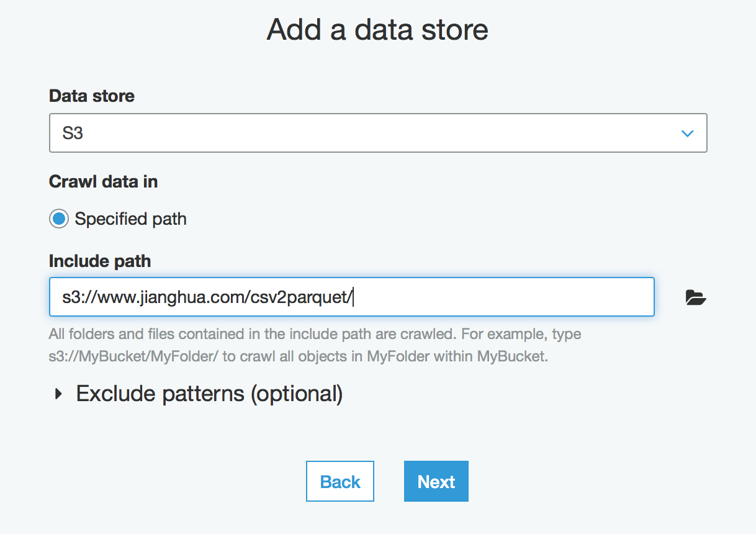Click the "S3" value in Data store box
The image size is (756, 534).
pos(73,133)
